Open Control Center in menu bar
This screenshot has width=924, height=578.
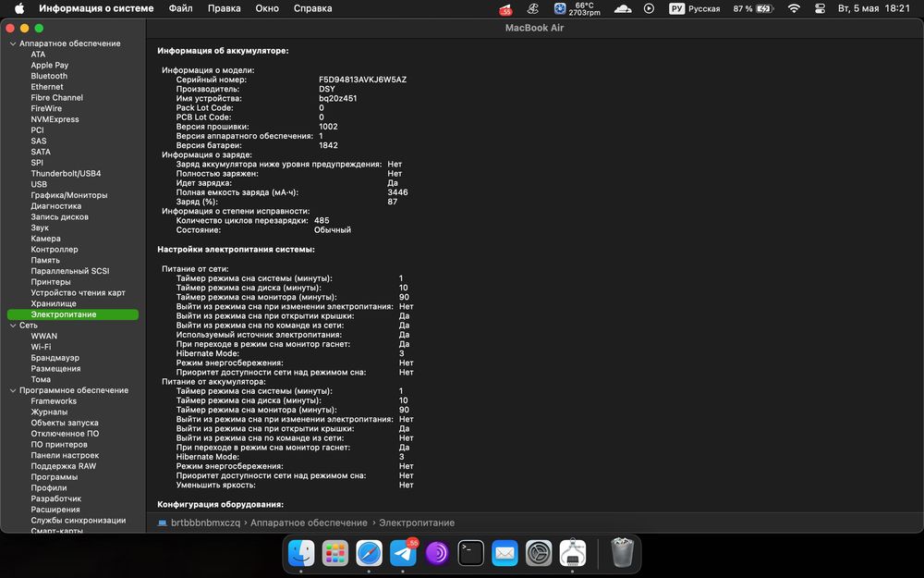820,8
